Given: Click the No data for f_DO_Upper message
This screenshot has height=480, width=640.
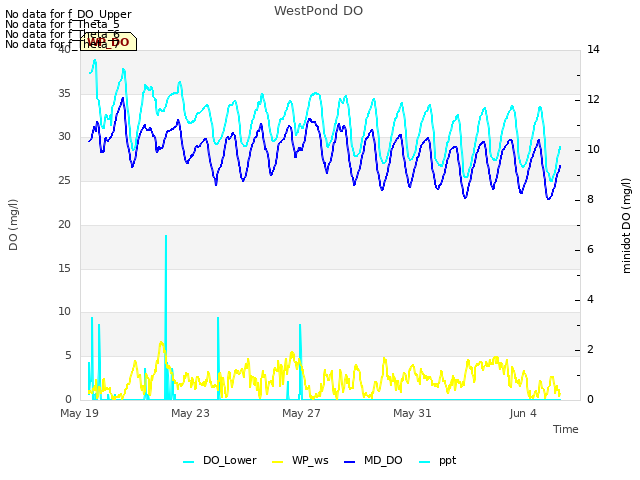Looking at the screenshot, I should [x=68, y=14].
